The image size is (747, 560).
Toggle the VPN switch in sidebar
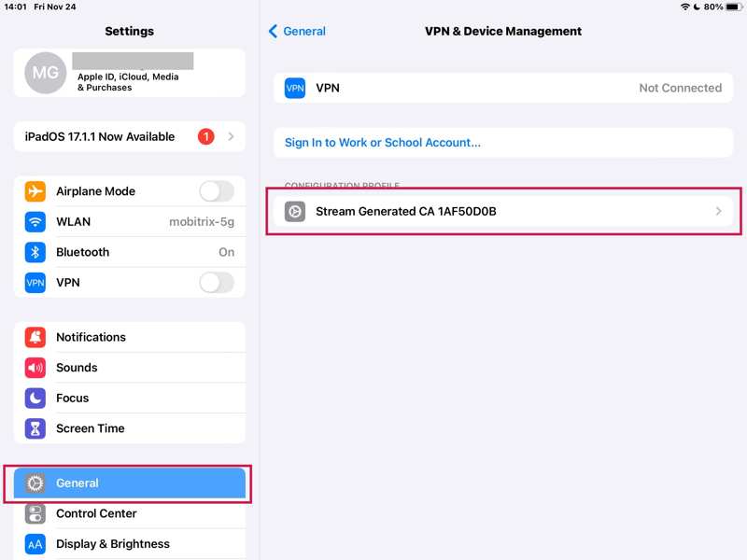point(217,283)
